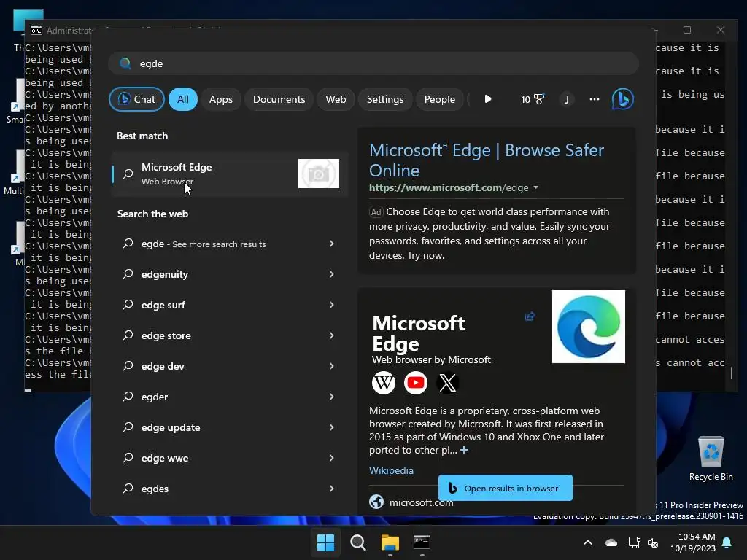747x560 pixels.
Task: Select the Documents filter tab
Action: [279, 99]
